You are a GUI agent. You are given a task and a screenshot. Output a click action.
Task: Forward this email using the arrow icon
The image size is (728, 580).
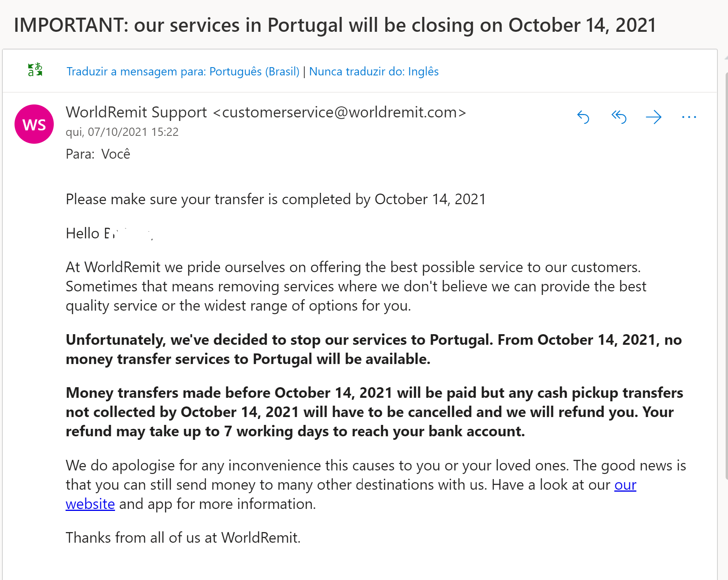tap(653, 117)
